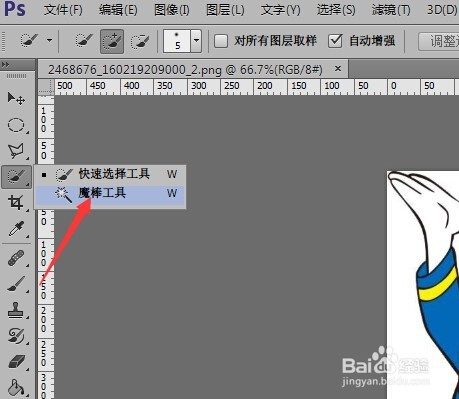Close the document tab
This screenshot has height=399, width=459.
[x=338, y=69]
